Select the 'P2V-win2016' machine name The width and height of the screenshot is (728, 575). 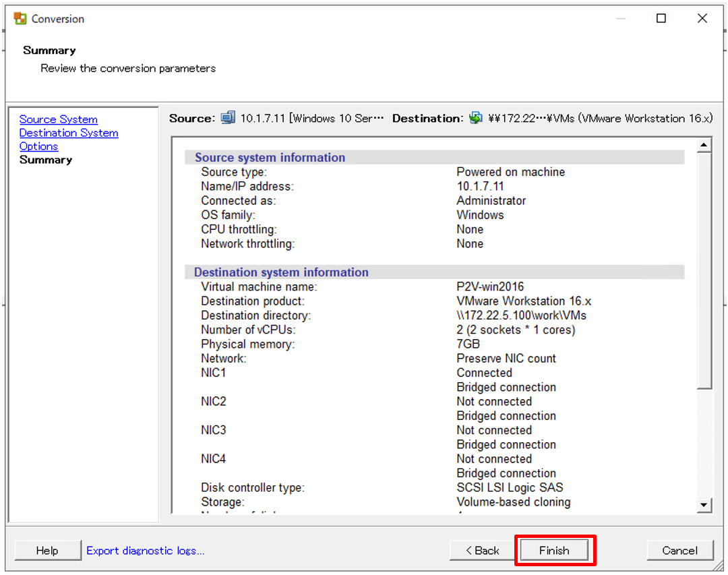point(490,286)
